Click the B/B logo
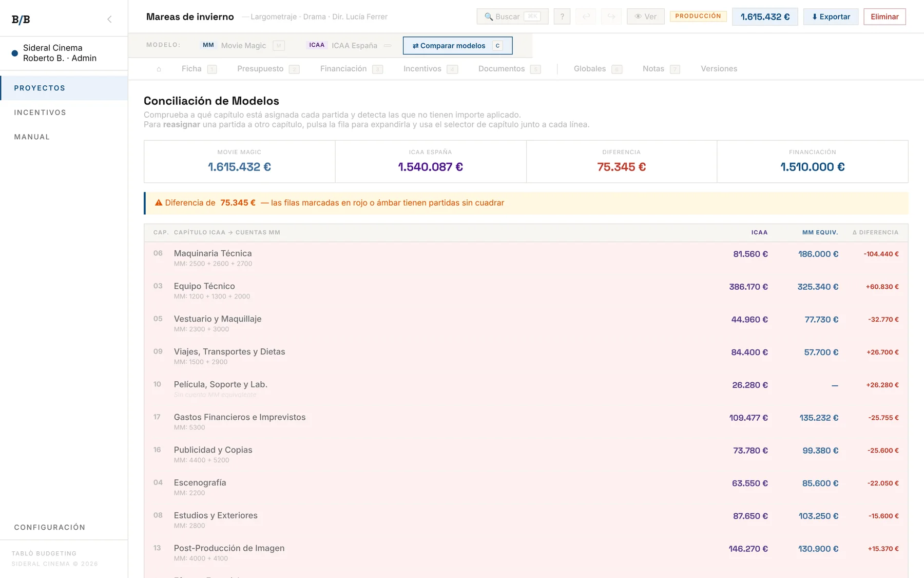Image resolution: width=924 pixels, height=578 pixels. [21, 20]
